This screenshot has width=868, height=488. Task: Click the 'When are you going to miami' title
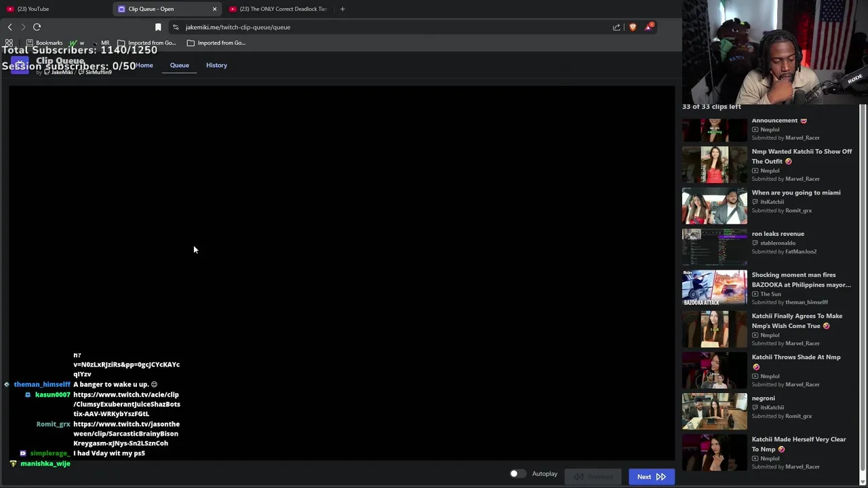pyautogui.click(x=795, y=192)
